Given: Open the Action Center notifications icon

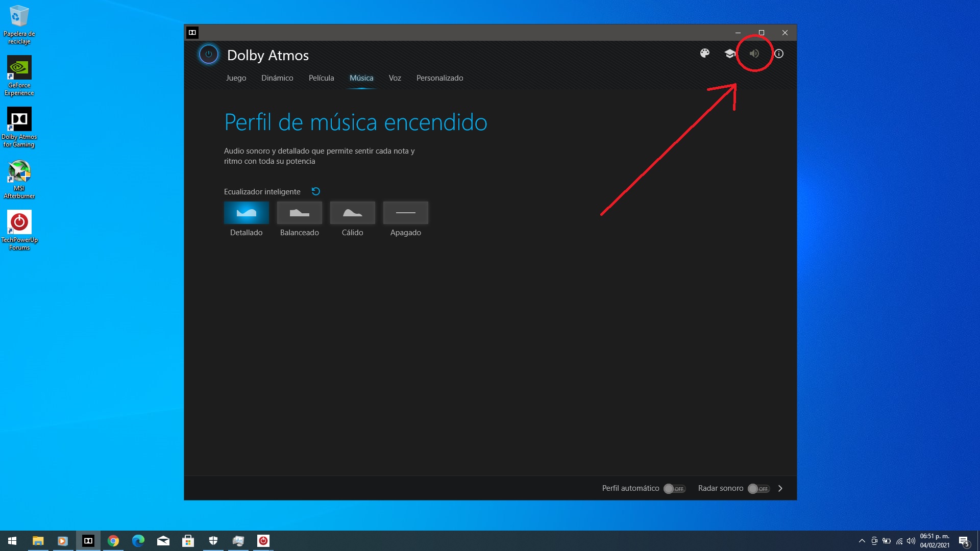Looking at the screenshot, I should 964,541.
